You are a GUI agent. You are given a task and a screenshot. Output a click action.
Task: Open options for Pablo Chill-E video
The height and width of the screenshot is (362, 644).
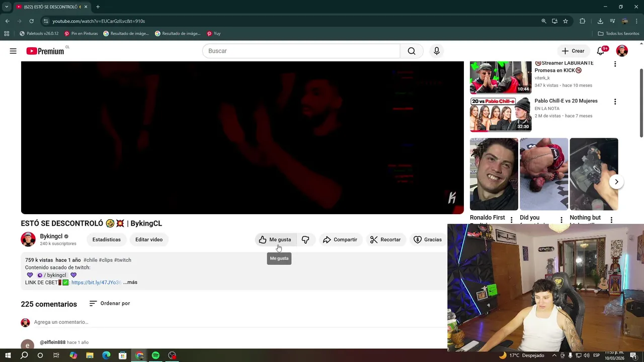click(615, 102)
